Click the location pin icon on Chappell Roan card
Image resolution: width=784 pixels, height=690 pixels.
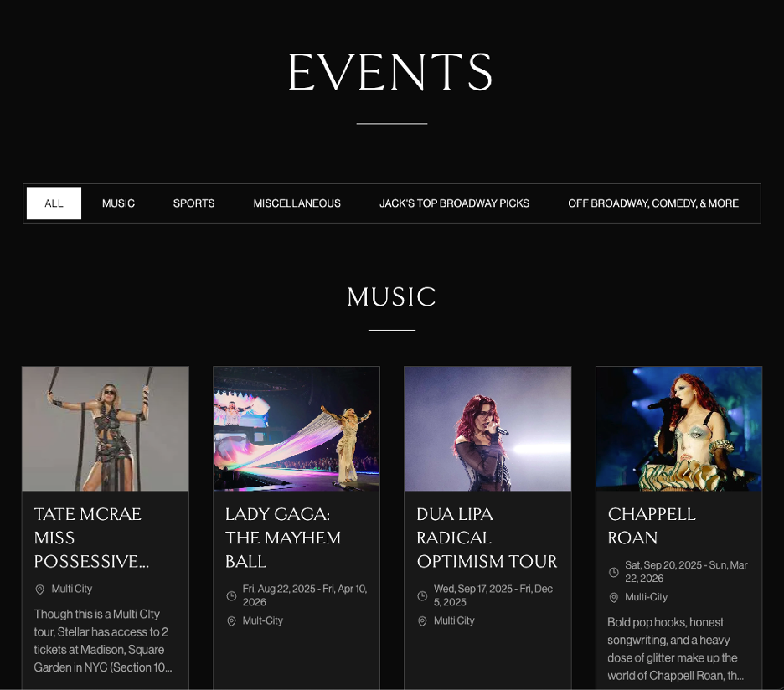pyautogui.click(x=614, y=598)
